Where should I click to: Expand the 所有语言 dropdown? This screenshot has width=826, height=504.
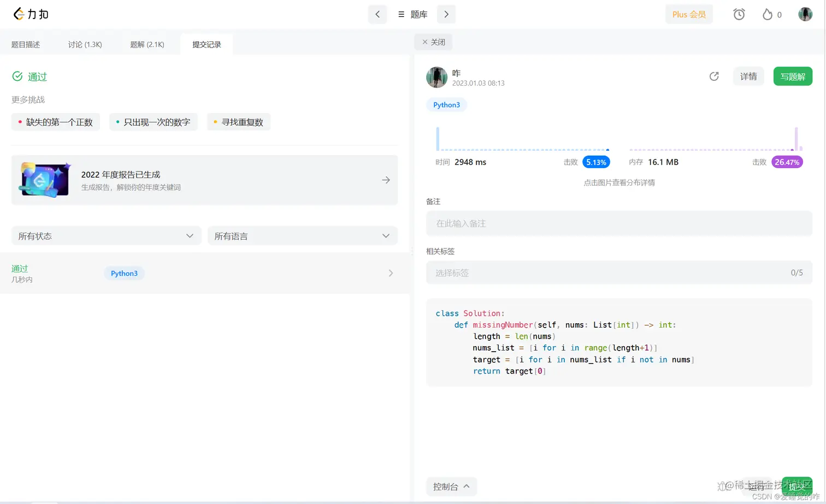(x=302, y=236)
